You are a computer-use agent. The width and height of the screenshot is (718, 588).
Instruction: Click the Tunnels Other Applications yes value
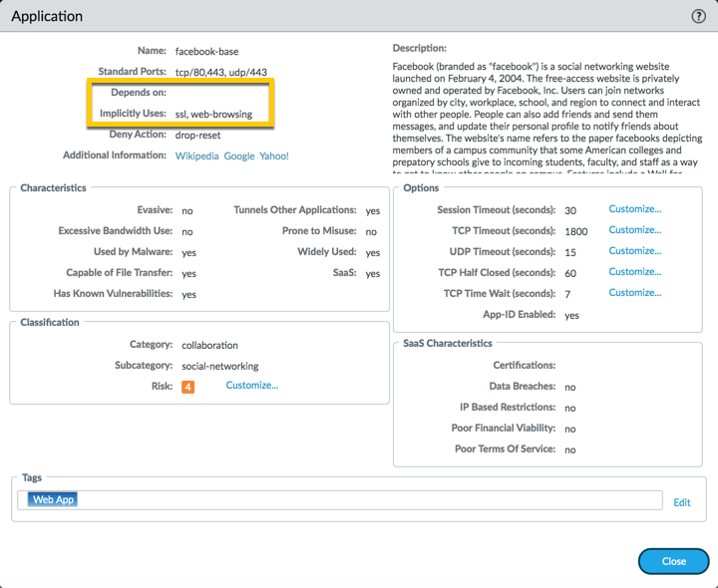click(373, 211)
